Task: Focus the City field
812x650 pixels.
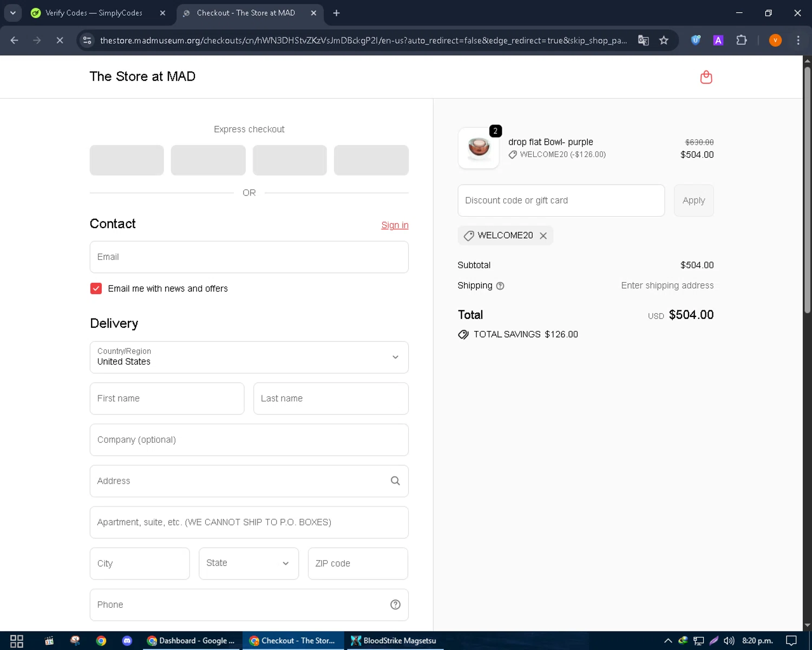Action: coord(140,563)
